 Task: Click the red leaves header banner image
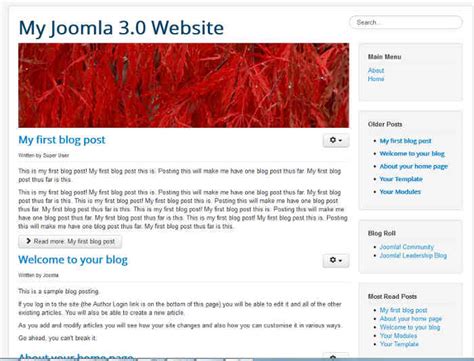pyautogui.click(x=184, y=85)
